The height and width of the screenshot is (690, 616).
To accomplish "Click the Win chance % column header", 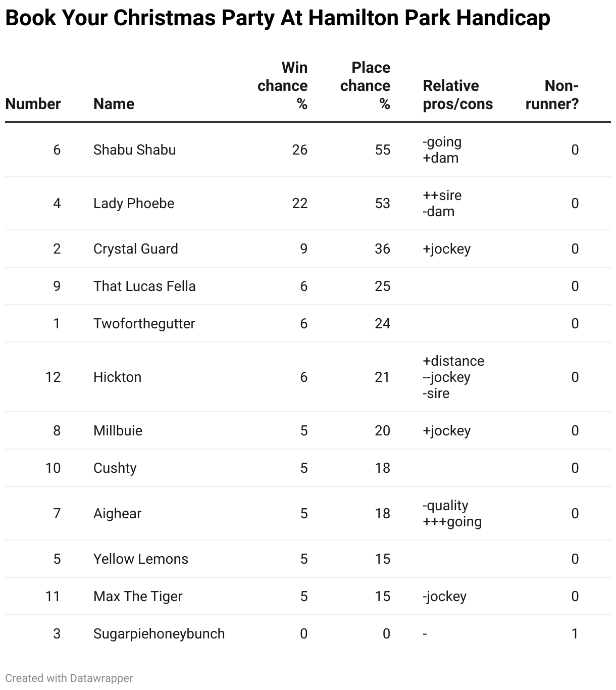I will point(282,86).
